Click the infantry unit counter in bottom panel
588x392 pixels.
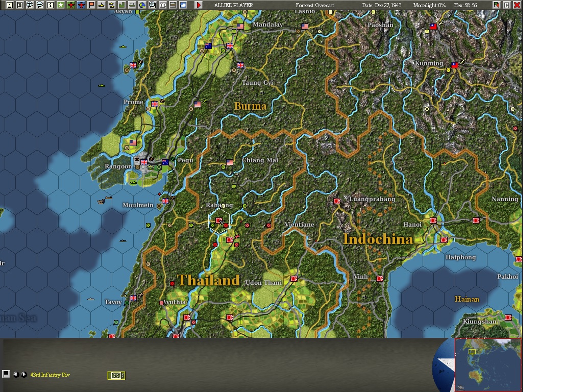pyautogui.click(x=116, y=376)
